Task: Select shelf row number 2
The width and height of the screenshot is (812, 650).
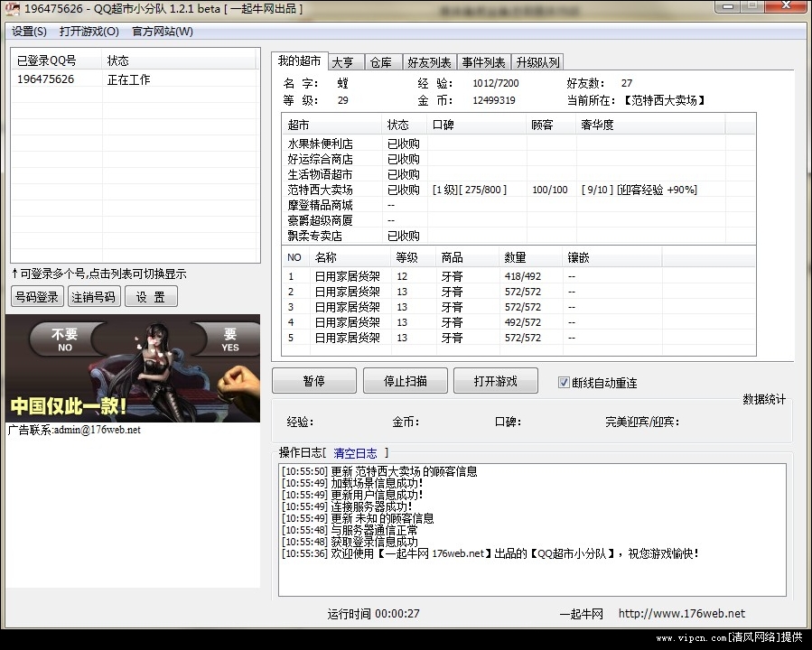Action: [518, 292]
